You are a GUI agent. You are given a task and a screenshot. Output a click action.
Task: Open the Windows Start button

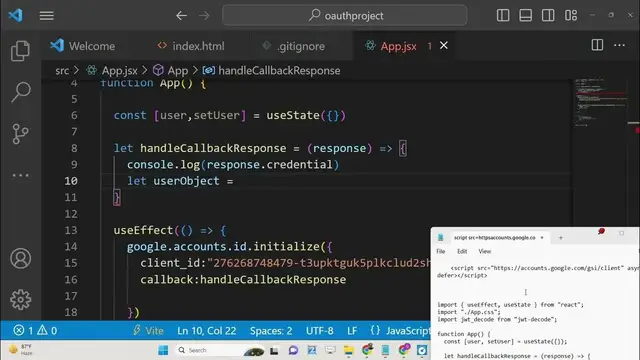163,350
